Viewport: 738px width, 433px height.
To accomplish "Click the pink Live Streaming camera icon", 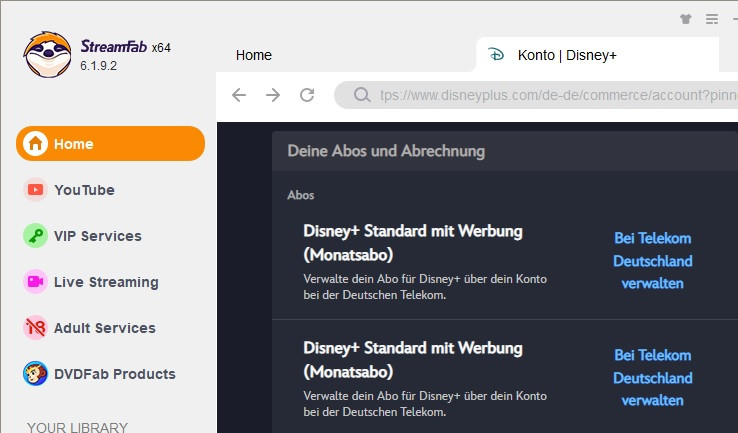I will point(35,281).
